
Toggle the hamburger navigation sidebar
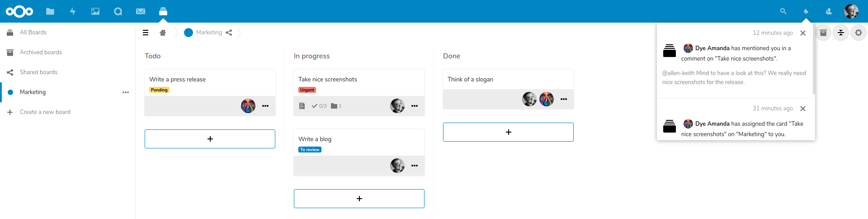[x=146, y=33]
